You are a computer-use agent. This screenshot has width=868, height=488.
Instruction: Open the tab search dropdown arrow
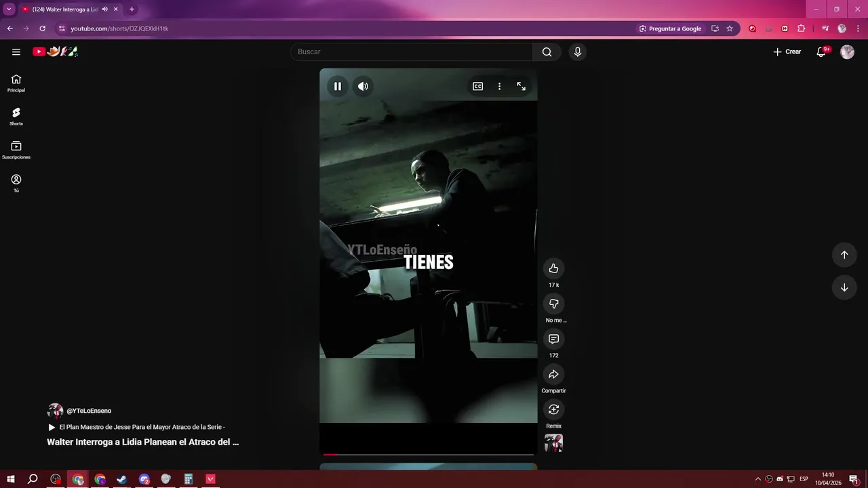coord(9,9)
